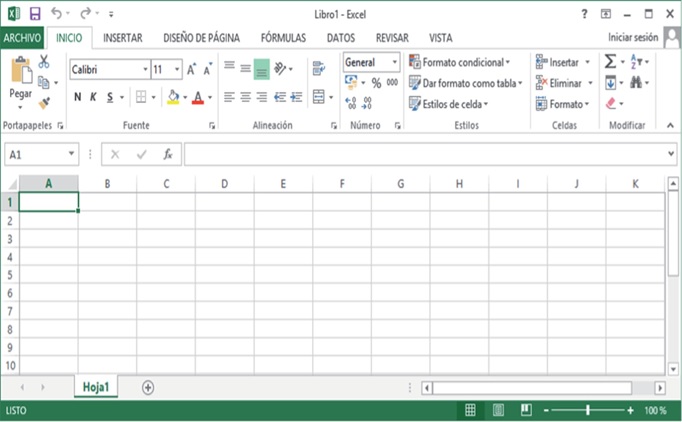Click the Insertar cells button
Image resolution: width=682 pixels, height=422 pixels.
tap(563, 62)
